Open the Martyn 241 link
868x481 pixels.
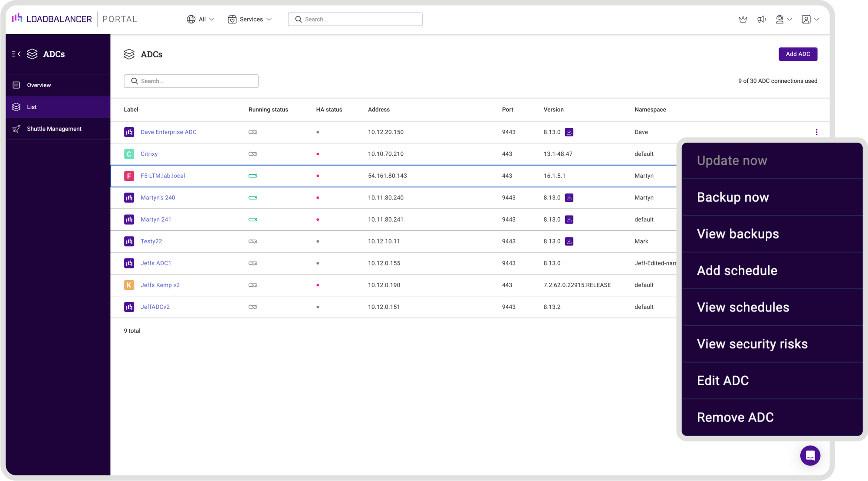click(156, 219)
